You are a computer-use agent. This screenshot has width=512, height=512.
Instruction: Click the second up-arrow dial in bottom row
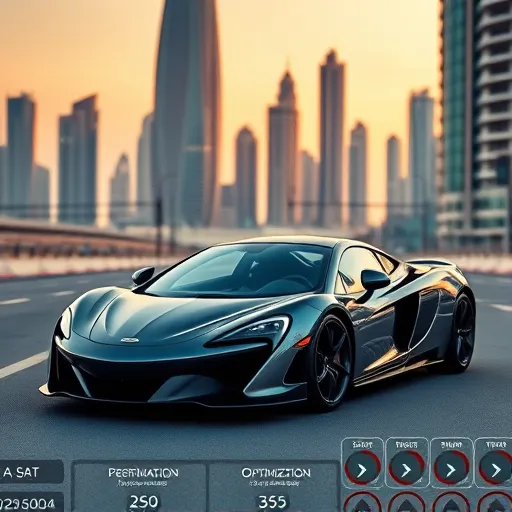407,503
